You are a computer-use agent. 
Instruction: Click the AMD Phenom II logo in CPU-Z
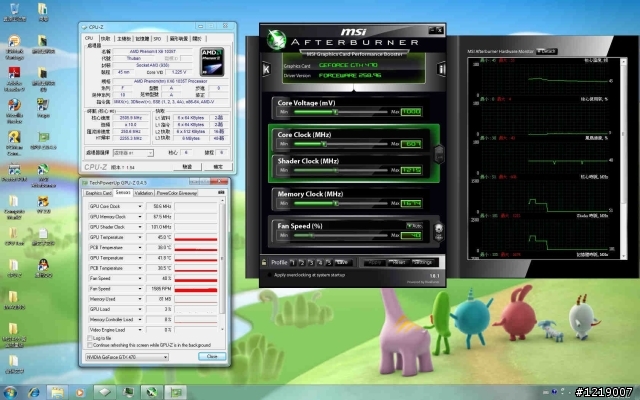(x=212, y=62)
